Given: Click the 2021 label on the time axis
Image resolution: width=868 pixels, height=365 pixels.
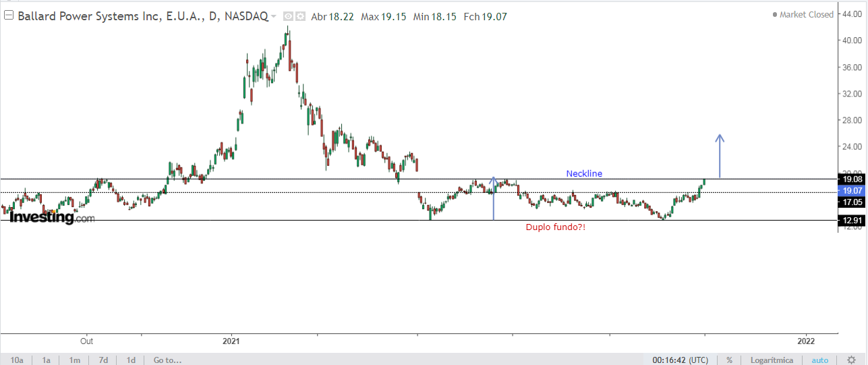Looking at the screenshot, I should click(x=232, y=341).
